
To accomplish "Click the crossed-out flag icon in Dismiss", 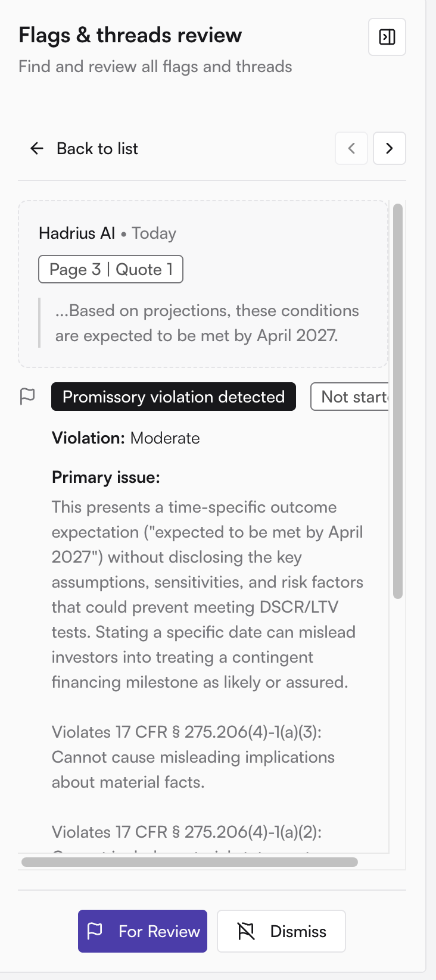I will click(x=246, y=931).
